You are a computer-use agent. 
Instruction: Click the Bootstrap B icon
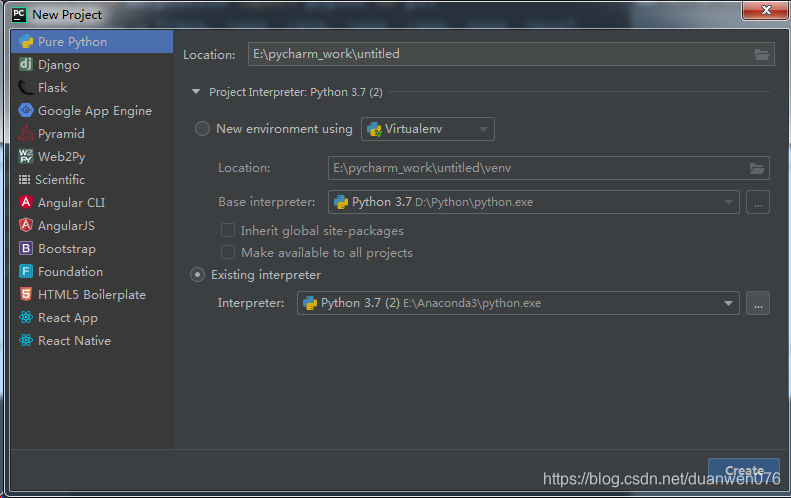point(26,248)
